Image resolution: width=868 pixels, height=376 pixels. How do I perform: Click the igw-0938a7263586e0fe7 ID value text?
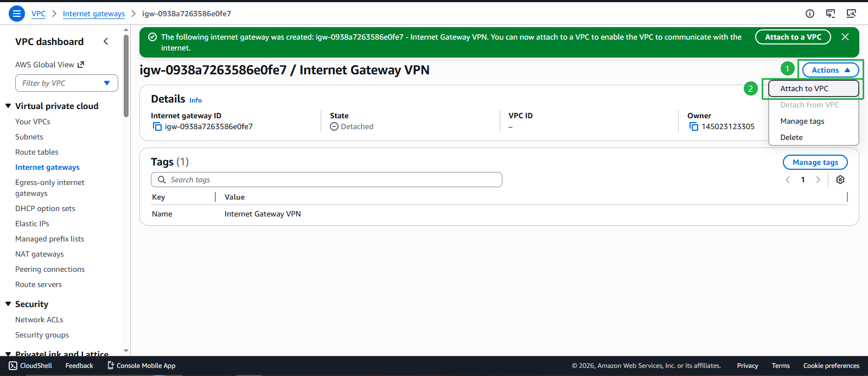209,126
